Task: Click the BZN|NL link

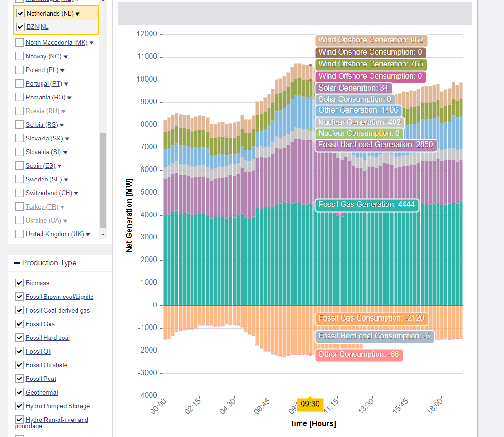Action: point(37,27)
